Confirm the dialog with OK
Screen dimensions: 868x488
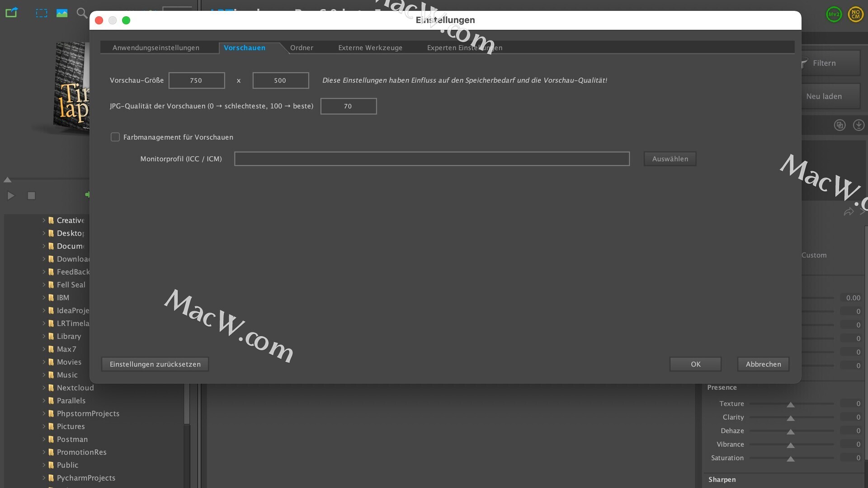pos(695,364)
